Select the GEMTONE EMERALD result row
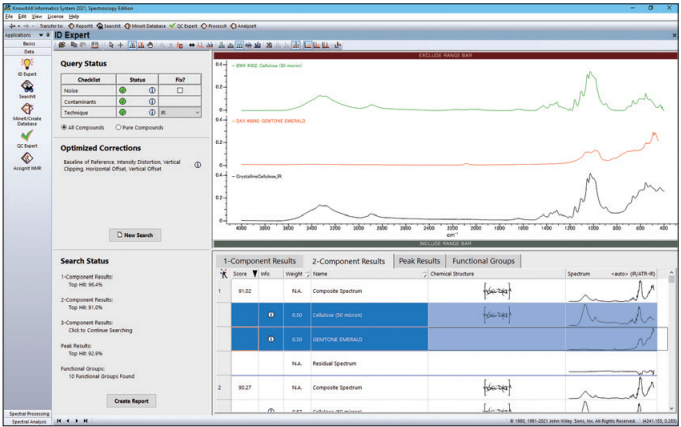 [340, 339]
